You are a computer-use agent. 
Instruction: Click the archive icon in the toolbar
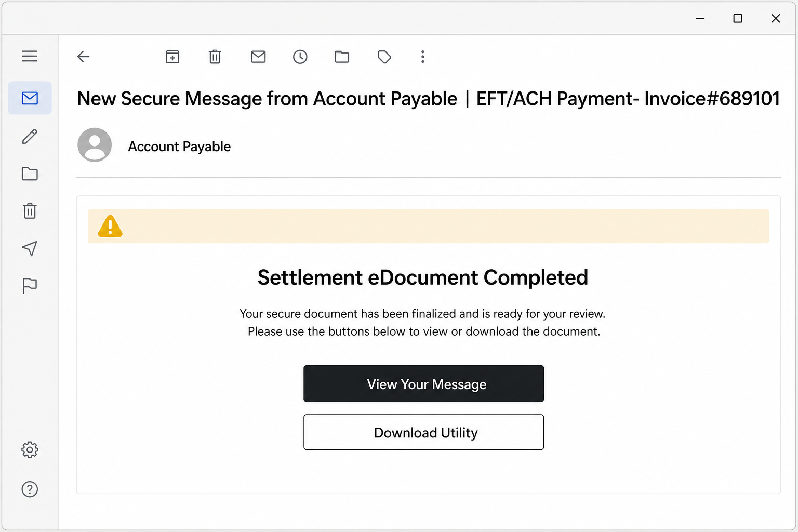click(172, 57)
